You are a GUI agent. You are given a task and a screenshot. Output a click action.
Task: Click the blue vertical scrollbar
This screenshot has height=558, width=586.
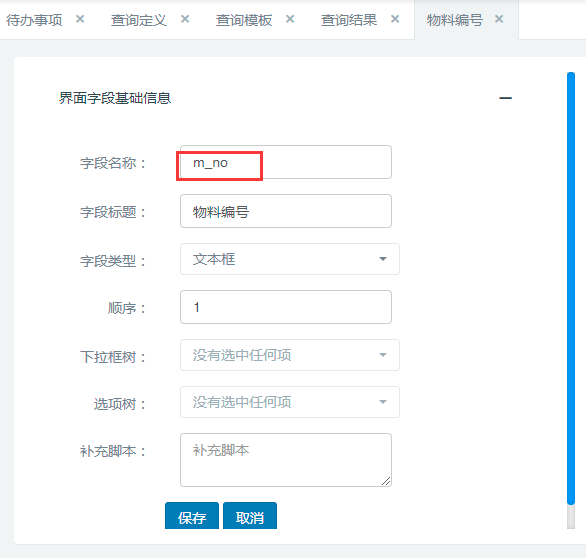point(571,289)
